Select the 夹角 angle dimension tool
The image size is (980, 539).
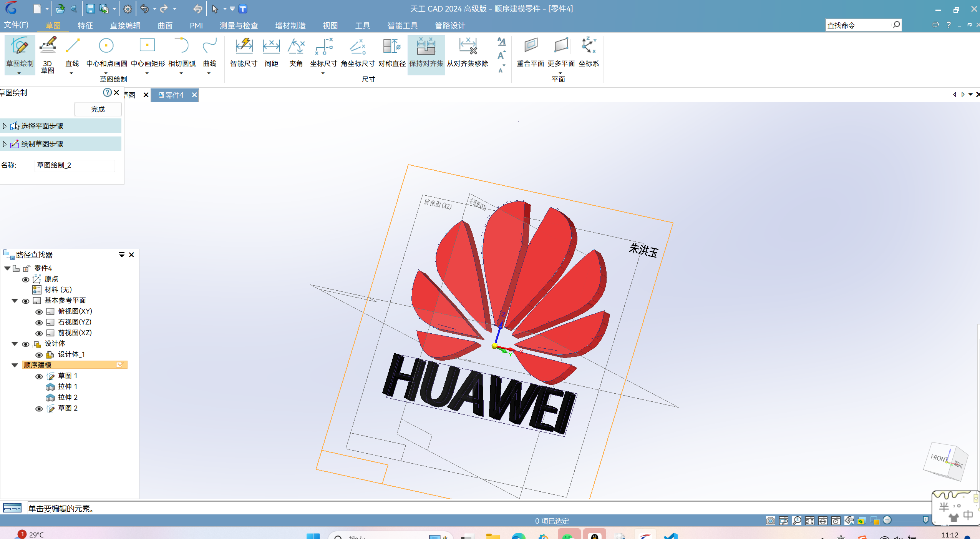(x=296, y=53)
